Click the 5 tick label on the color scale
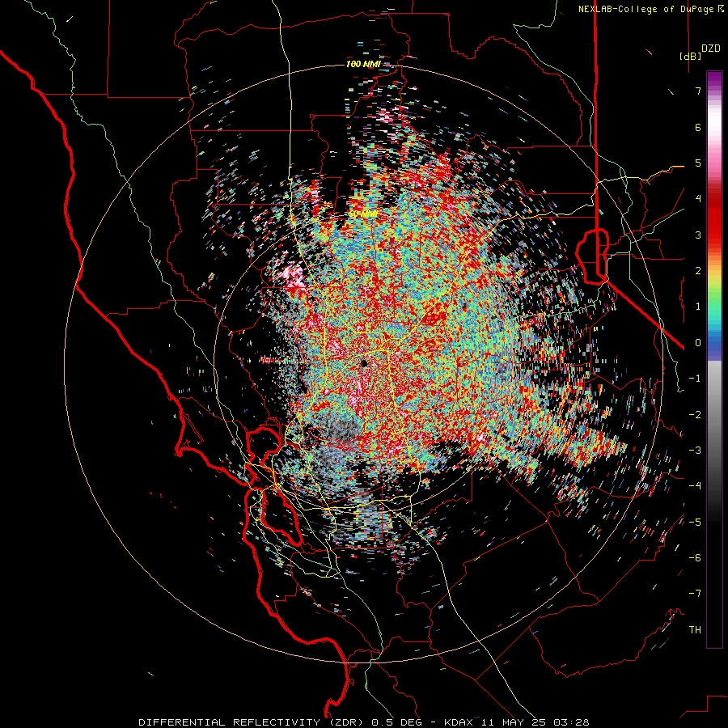The width and height of the screenshot is (728, 728). [698, 163]
